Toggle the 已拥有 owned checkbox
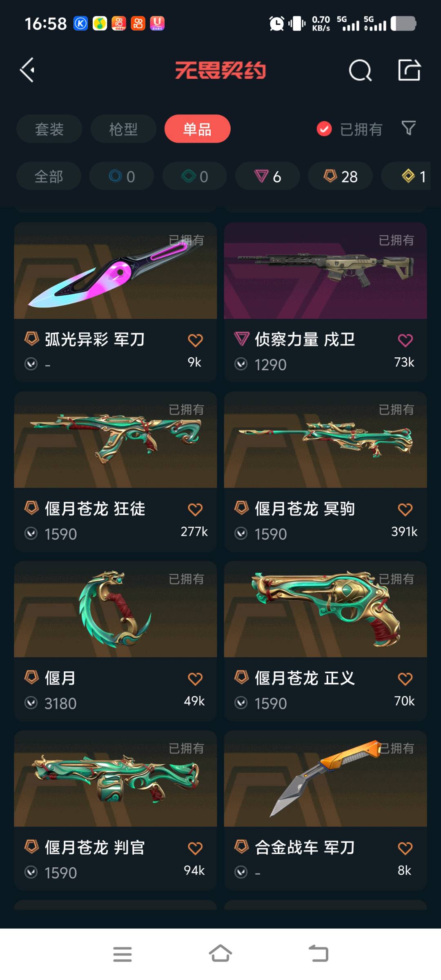 click(324, 129)
